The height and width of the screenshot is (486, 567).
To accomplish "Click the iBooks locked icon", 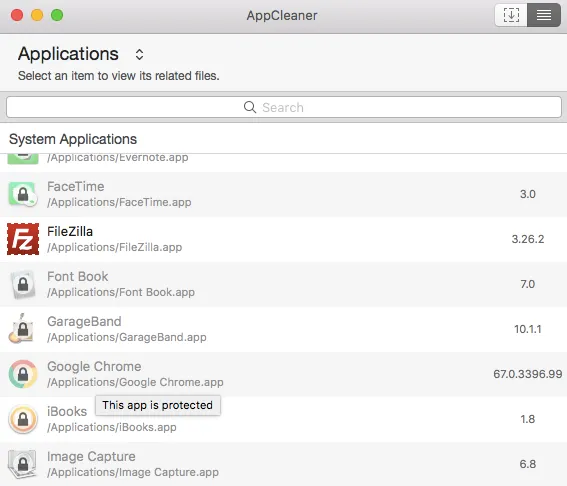I will 23,419.
